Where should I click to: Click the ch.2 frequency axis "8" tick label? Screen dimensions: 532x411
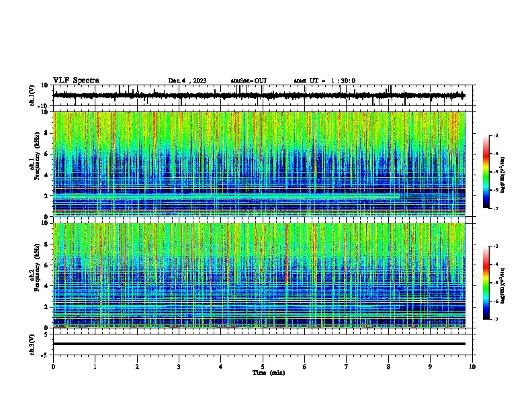(x=47, y=244)
